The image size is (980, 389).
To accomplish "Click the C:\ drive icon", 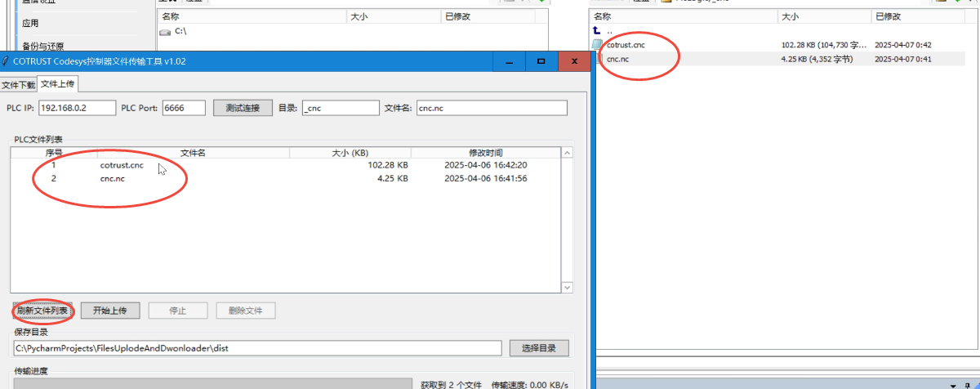I will (x=166, y=32).
